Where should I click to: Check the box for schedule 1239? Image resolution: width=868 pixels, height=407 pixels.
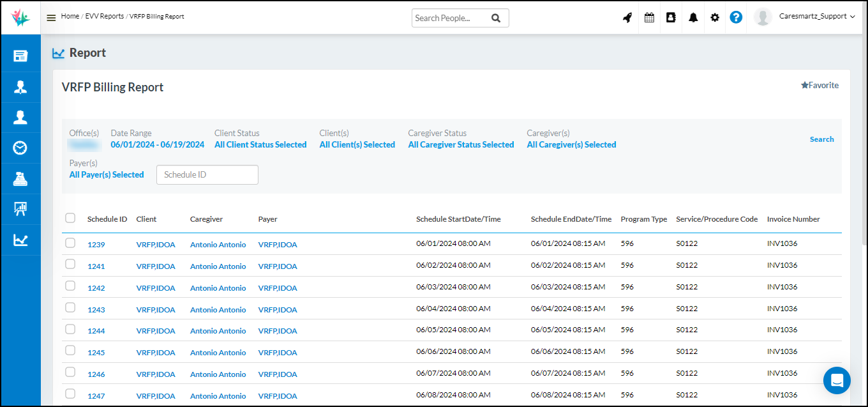tap(70, 243)
